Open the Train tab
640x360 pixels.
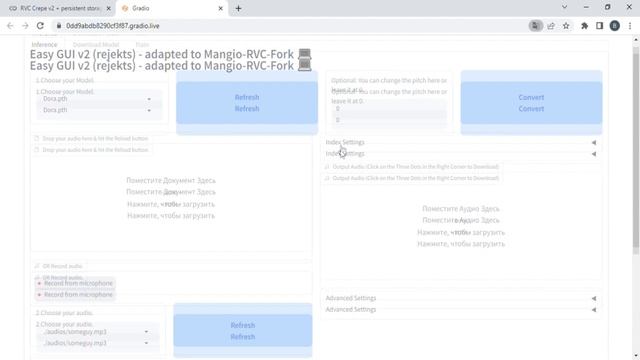pos(142,44)
